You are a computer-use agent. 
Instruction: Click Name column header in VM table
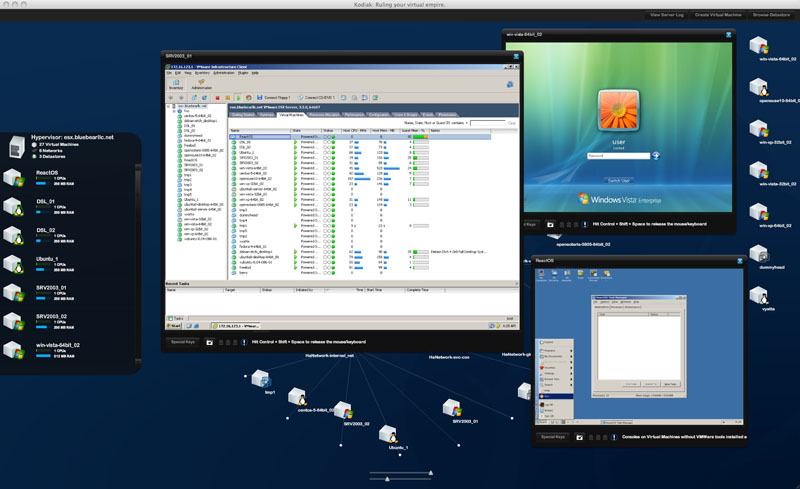(260, 131)
